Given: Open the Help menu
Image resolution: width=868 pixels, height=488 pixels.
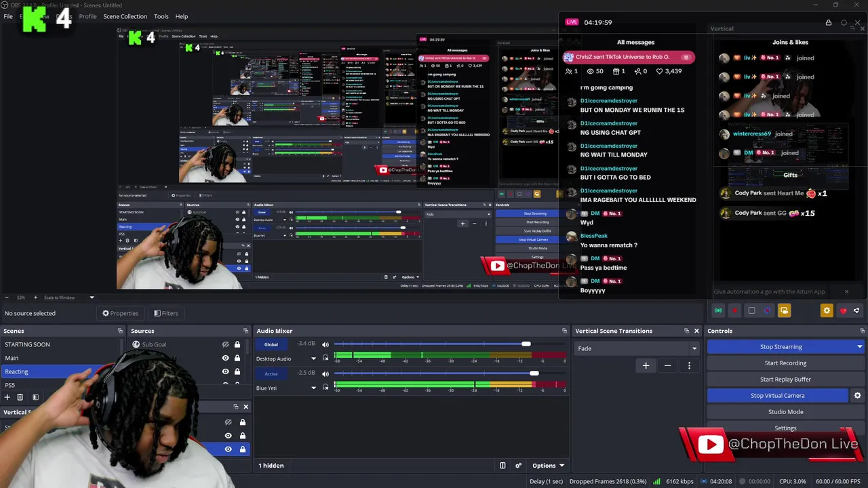Looking at the screenshot, I should (182, 16).
